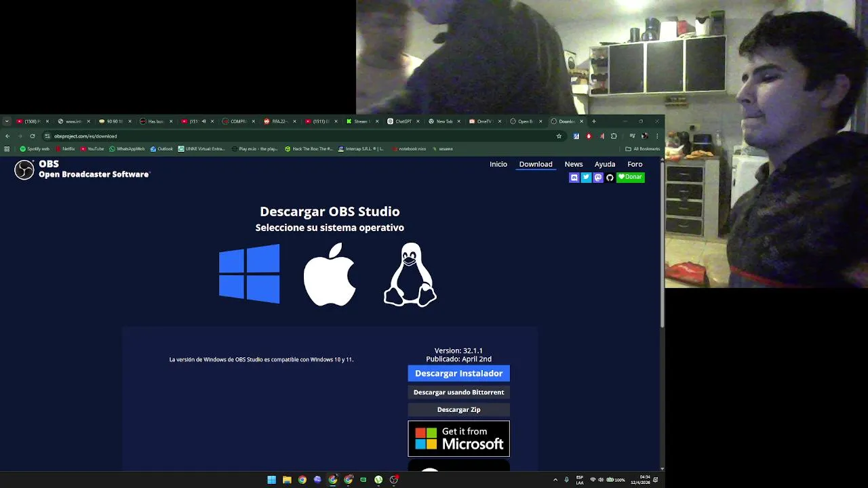Open the notebook nico bookmark
The width and height of the screenshot is (868, 488).
(409, 149)
